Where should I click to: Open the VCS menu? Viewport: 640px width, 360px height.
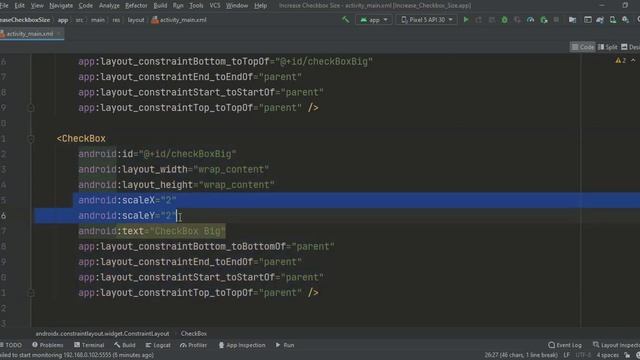(215, 6)
